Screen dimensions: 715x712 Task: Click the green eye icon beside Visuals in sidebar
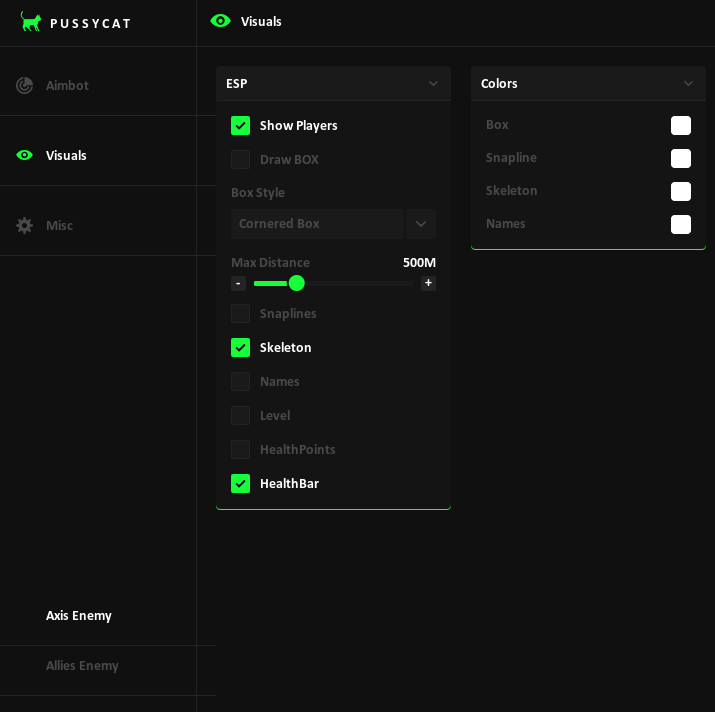point(25,155)
